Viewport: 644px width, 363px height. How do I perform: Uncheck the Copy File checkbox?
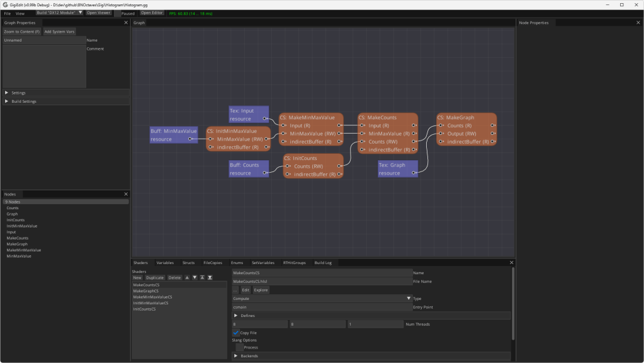tap(236, 333)
